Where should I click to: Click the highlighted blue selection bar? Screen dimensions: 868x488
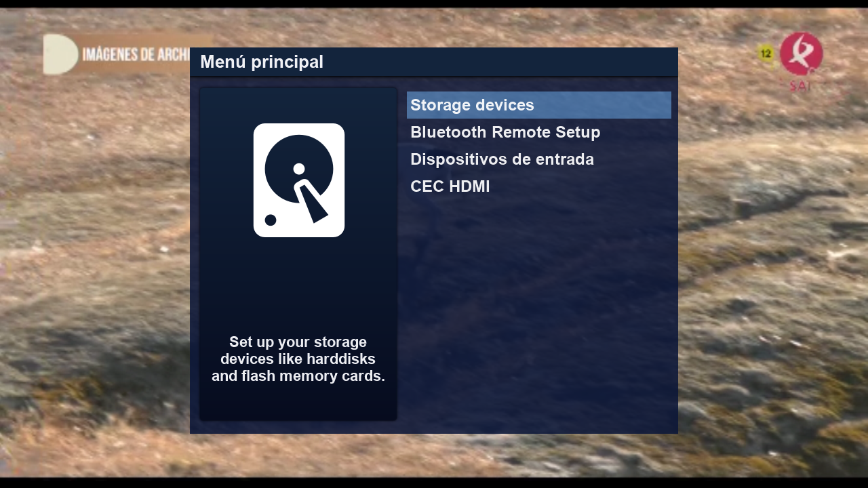pos(539,105)
